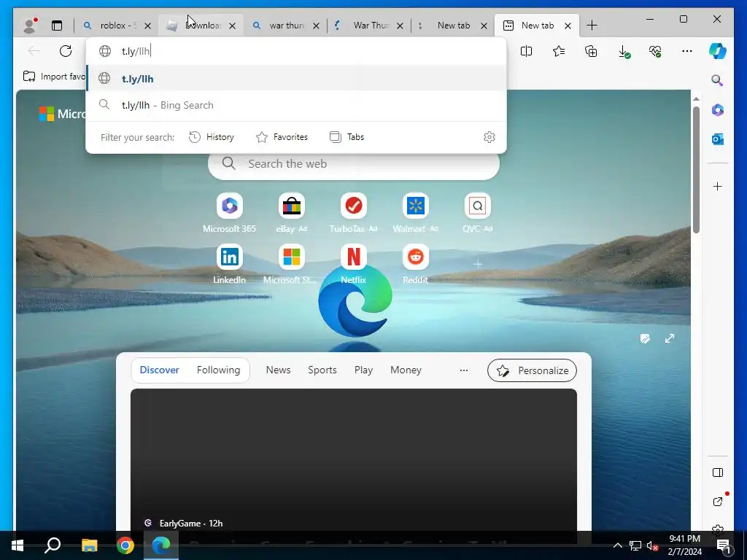Expand page view arrows icon
Screen dimensions: 747x560
click(670, 338)
